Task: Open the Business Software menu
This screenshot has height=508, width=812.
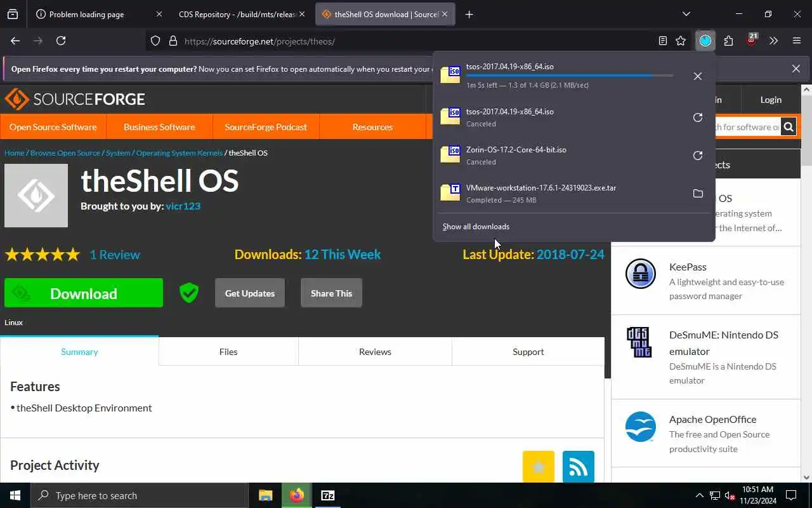Action: click(x=159, y=127)
